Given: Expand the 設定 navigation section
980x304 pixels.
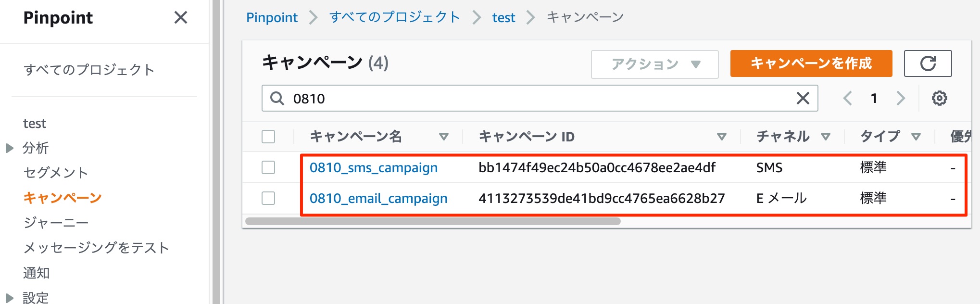Looking at the screenshot, I should (x=9, y=298).
